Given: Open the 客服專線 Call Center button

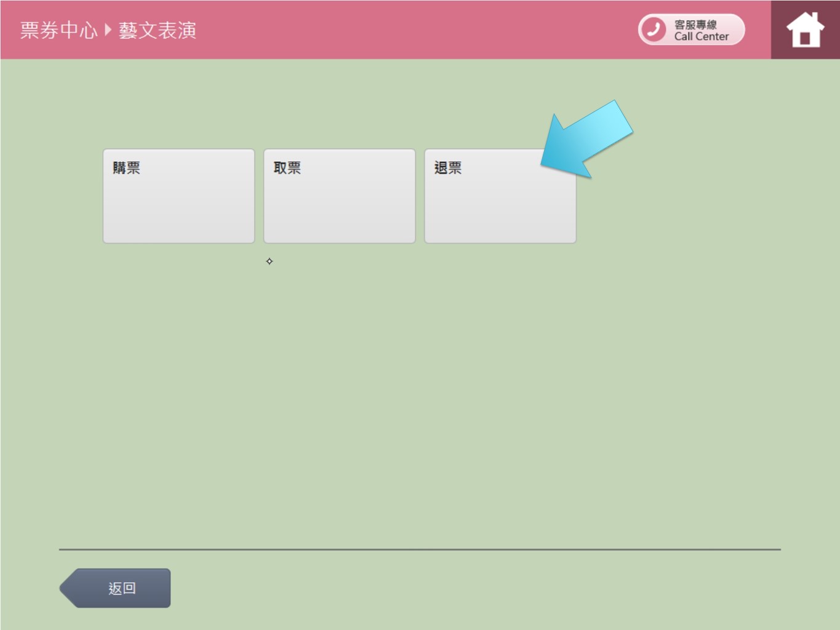Looking at the screenshot, I should 691,30.
